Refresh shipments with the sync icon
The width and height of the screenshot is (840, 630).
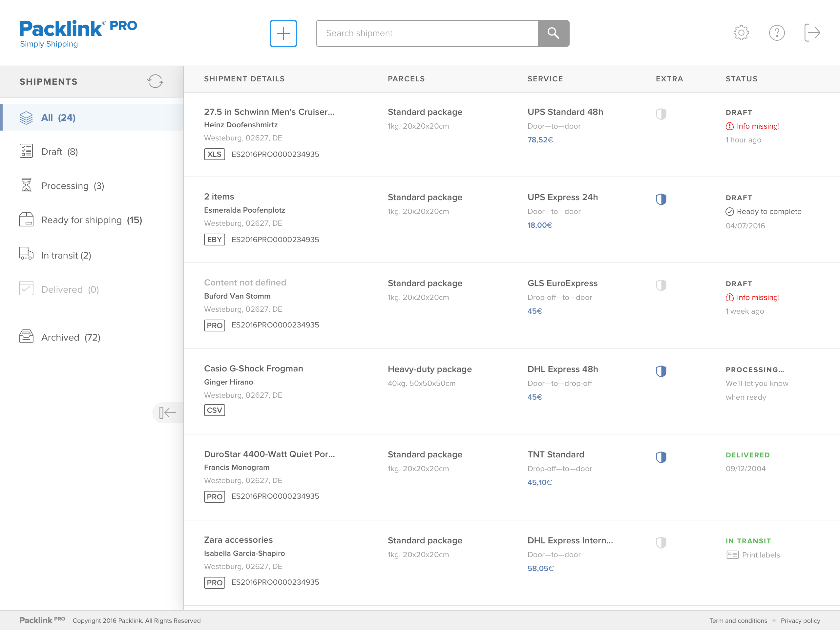pyautogui.click(x=155, y=81)
